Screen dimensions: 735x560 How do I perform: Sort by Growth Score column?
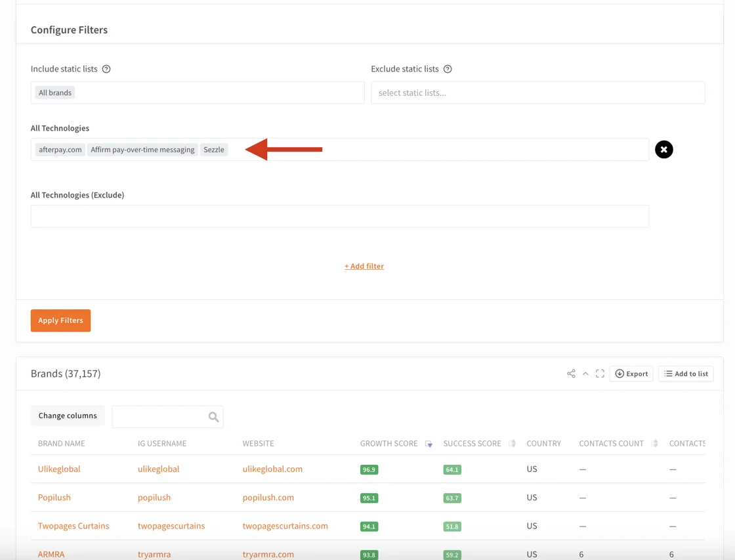pyautogui.click(x=429, y=444)
